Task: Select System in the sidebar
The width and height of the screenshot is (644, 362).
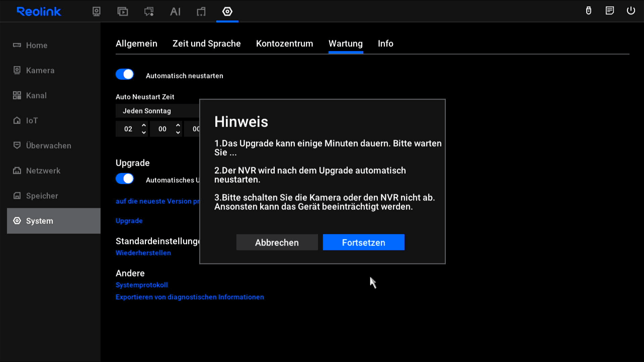Action: point(54,221)
